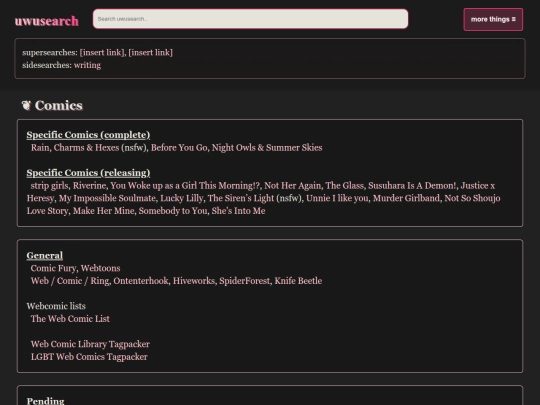
Task: Open Murder Girlband comic link
Action: 406,198
